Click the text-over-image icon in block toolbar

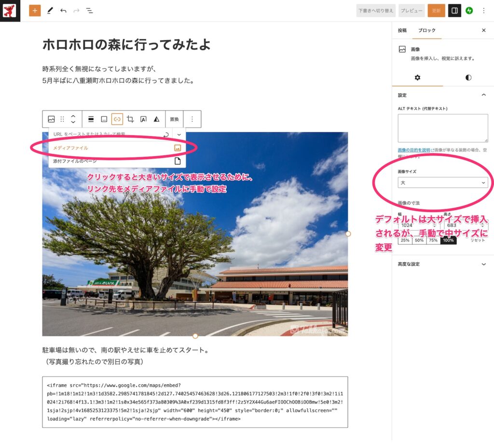pyautogui.click(x=143, y=119)
